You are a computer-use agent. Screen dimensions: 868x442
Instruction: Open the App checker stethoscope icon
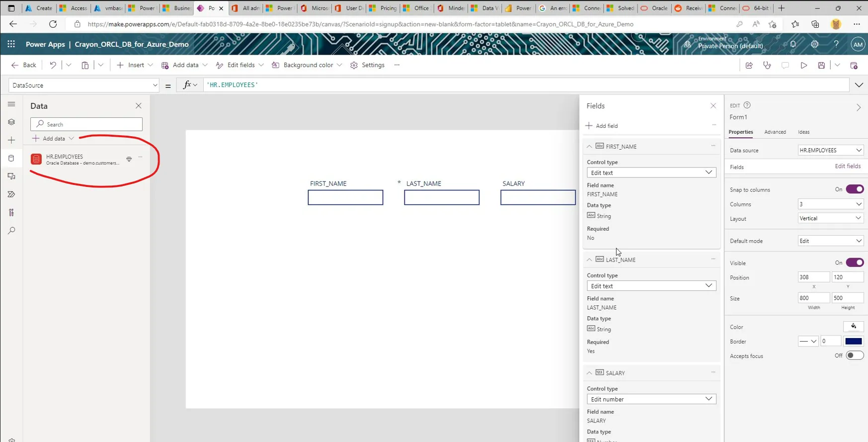(x=767, y=65)
